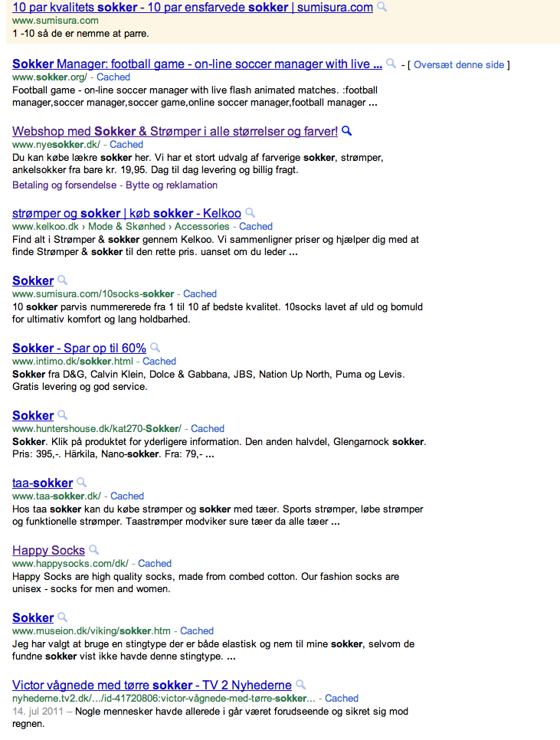Viewport: 560px width, 740px height.
Task: Open cached copy of happysocks.com/dk
Action: (x=155, y=564)
